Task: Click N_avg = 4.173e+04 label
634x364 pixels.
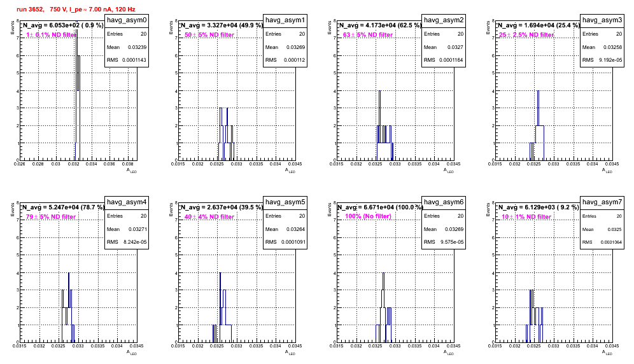Action: [380, 25]
